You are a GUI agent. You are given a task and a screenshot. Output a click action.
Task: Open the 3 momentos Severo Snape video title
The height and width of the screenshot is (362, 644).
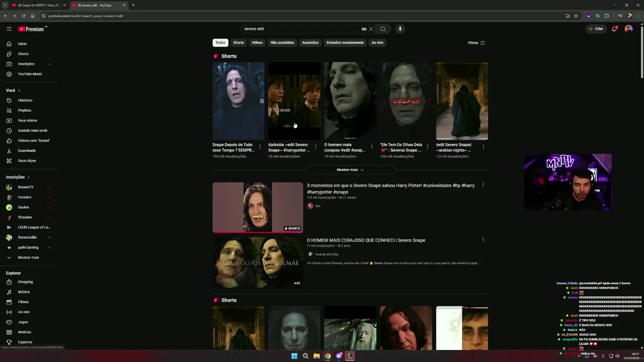click(x=391, y=189)
